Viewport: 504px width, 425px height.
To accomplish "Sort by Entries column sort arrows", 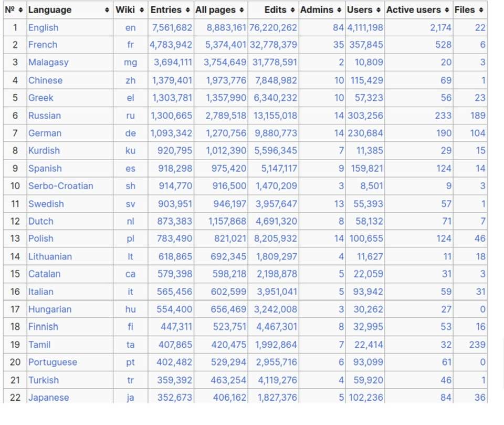I will (x=188, y=10).
